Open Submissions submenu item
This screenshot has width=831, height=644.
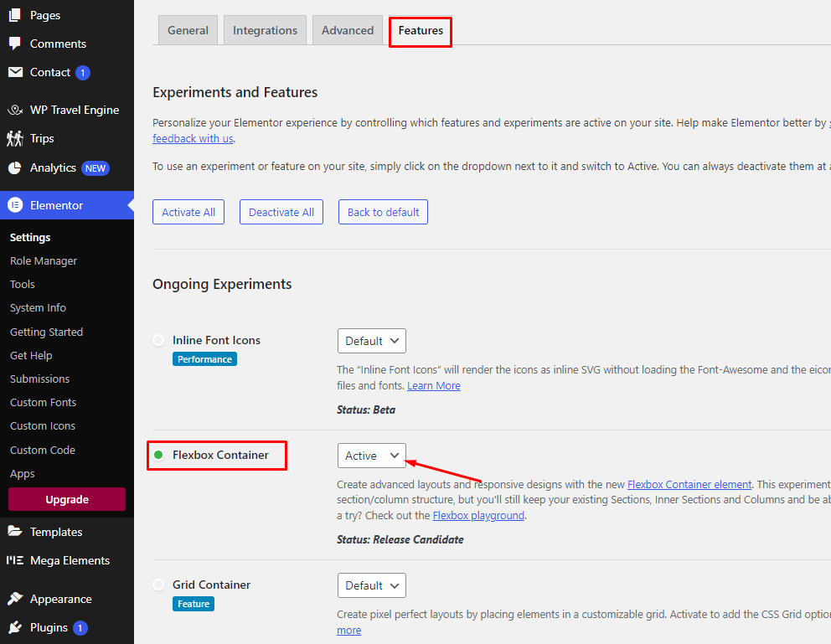pyautogui.click(x=39, y=379)
